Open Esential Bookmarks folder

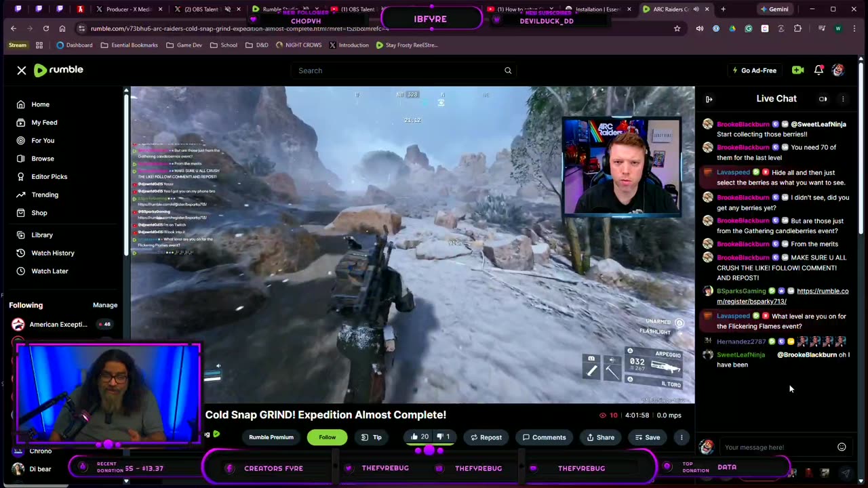coord(129,45)
